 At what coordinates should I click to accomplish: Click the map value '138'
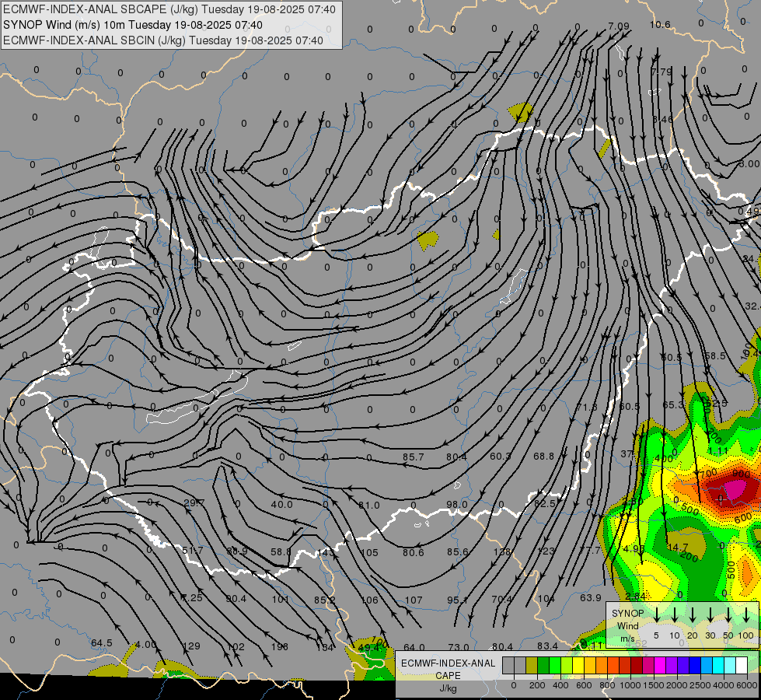pyautogui.click(x=502, y=551)
